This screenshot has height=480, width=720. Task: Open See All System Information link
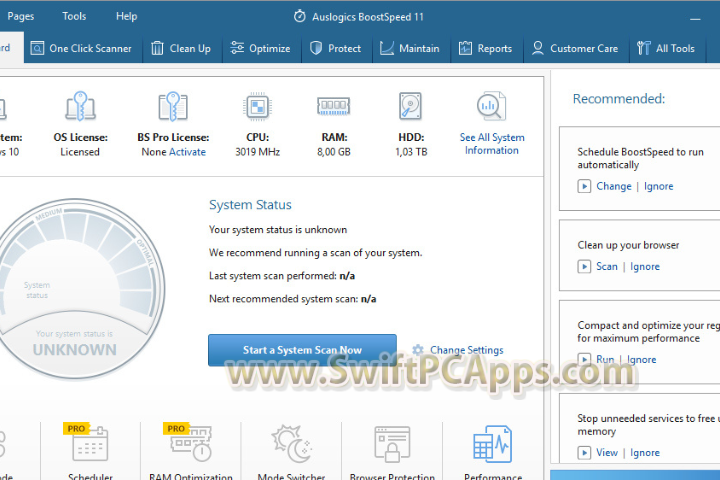[492, 144]
